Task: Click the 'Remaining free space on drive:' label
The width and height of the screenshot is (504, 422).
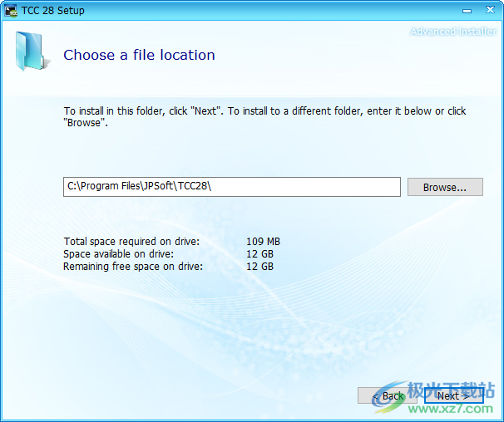Action: 133,267
